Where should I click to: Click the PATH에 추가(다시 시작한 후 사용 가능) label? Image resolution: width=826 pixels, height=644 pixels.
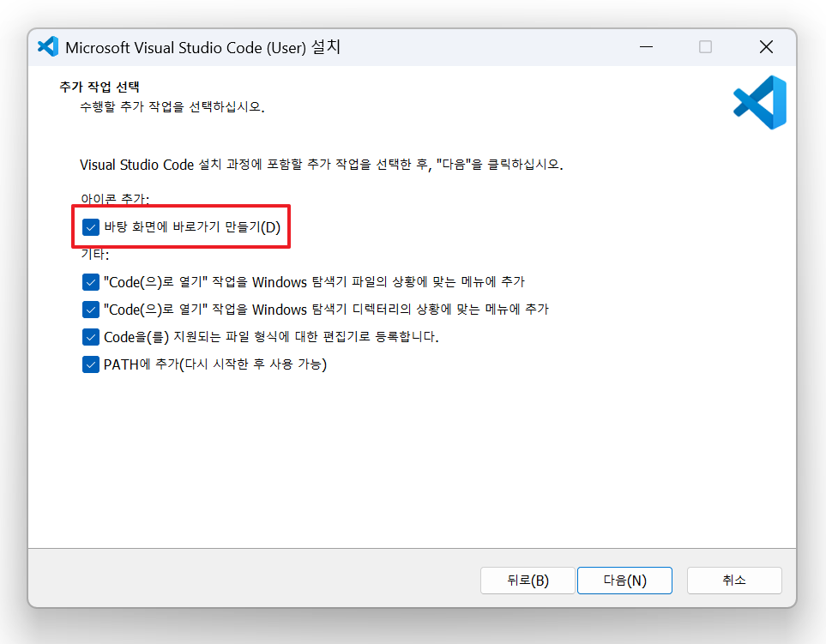(215, 364)
